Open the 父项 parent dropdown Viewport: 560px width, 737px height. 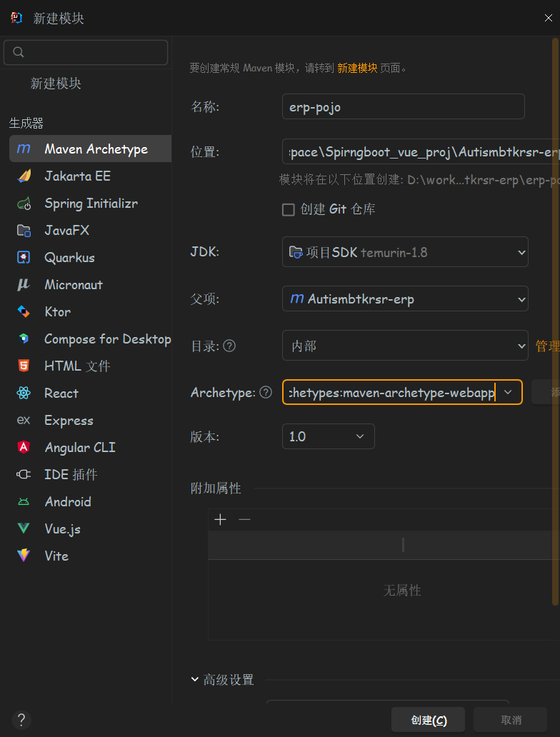click(x=405, y=299)
